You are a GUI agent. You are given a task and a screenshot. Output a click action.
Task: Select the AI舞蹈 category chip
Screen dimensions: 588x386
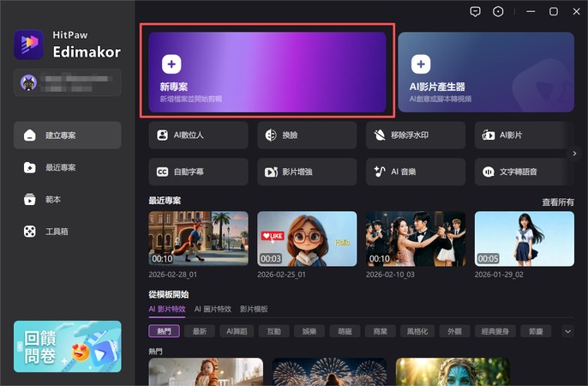tap(237, 331)
